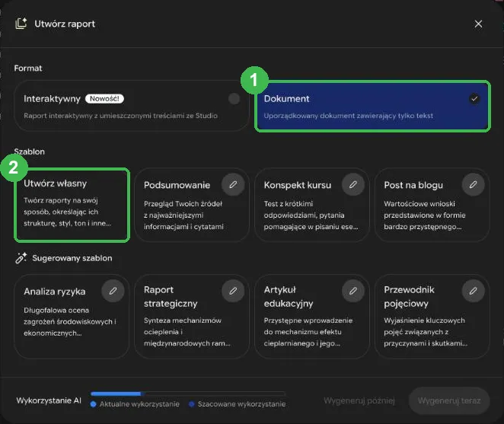This screenshot has height=424, width=504.
Task: Edit the Przewodnik pojęciowy pencil icon
Action: click(x=473, y=291)
